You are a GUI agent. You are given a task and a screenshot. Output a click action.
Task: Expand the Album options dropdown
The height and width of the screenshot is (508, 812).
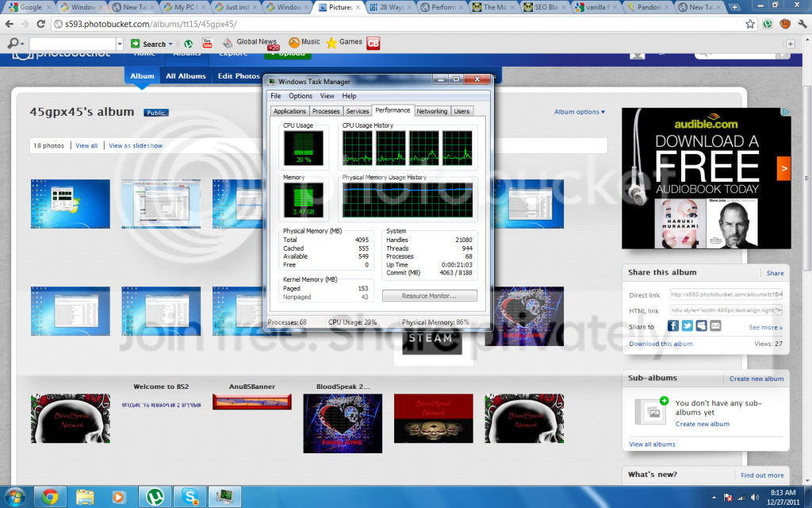(580, 111)
